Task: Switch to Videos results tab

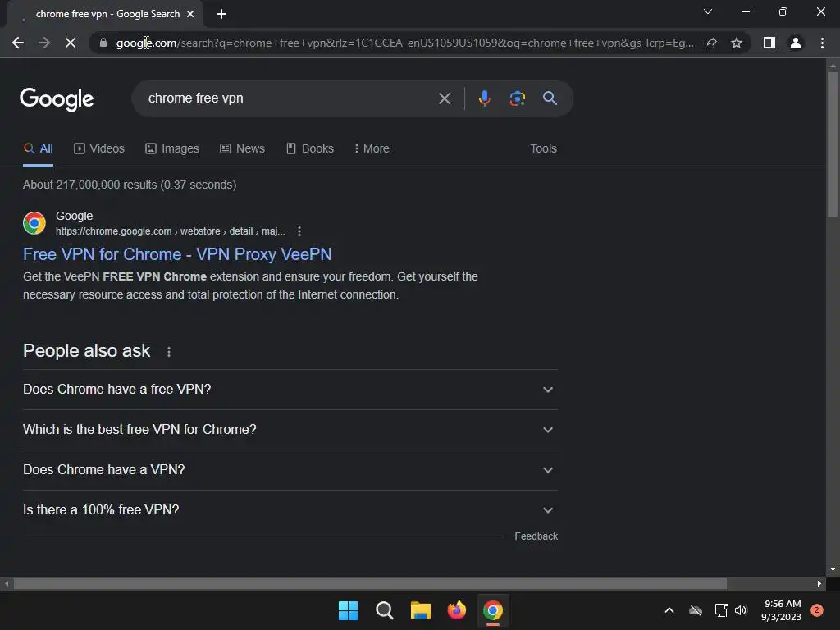Action: tap(99, 149)
